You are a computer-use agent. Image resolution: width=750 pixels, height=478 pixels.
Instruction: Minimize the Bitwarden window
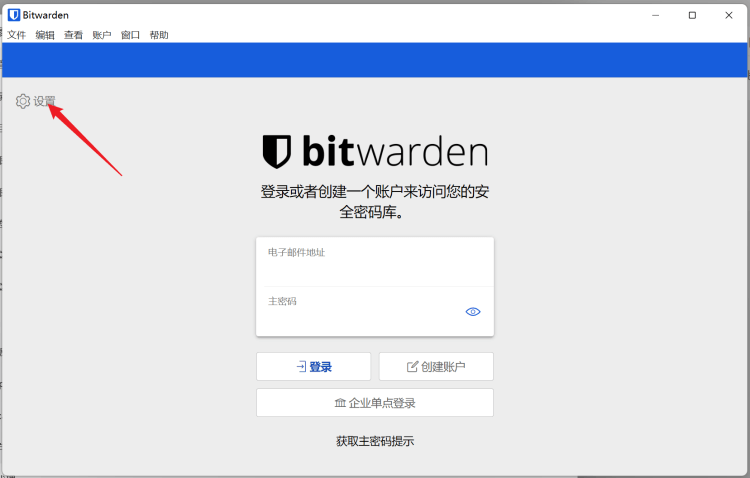click(656, 15)
